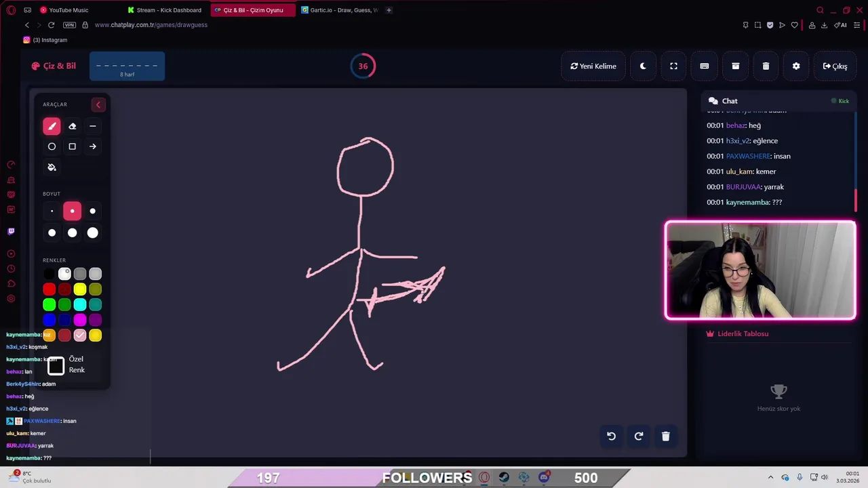
Task: Pick the white color swatch
Action: coord(64,274)
